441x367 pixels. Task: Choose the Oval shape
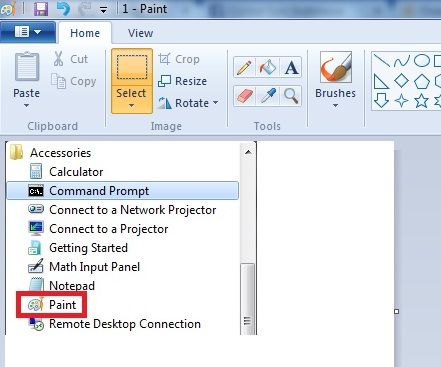[x=422, y=61]
